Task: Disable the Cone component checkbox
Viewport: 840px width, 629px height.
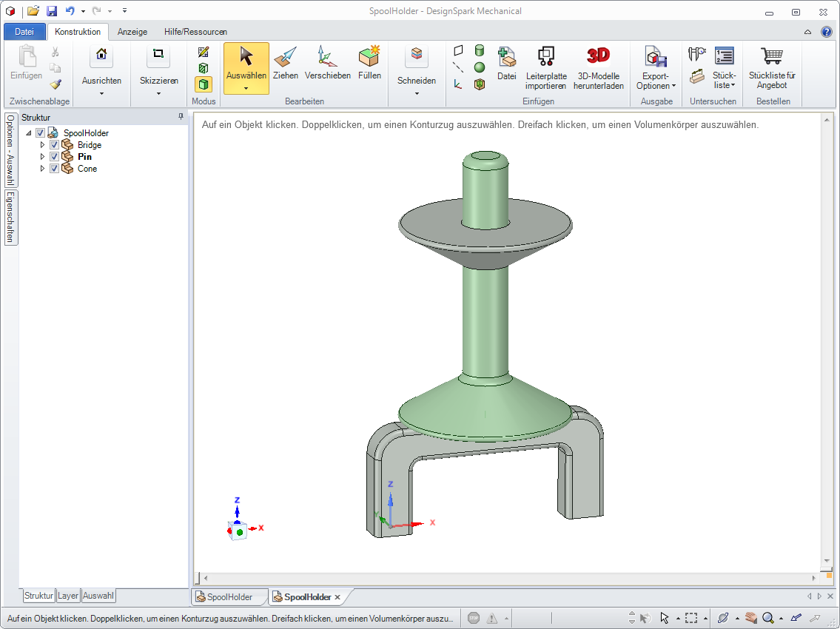Action: (54, 169)
